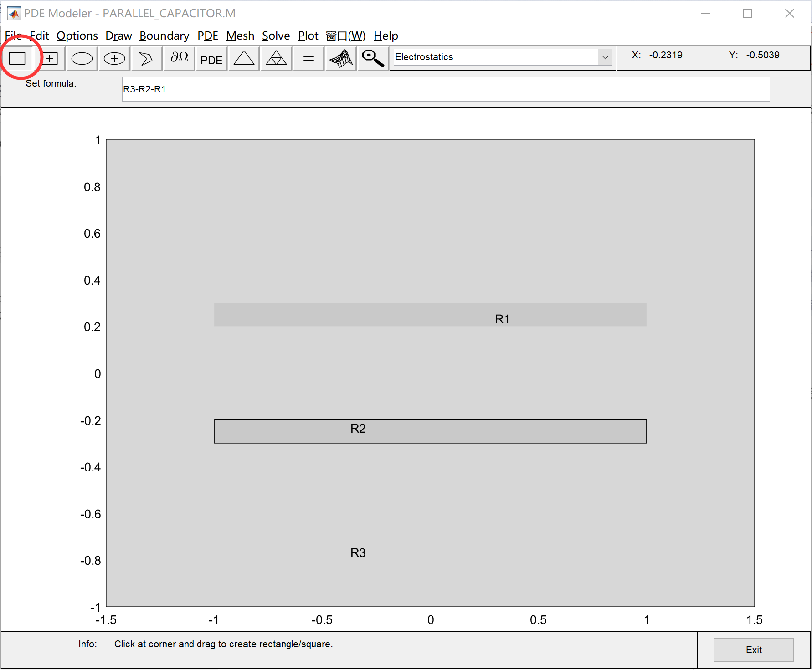Select the ellipse drawing tool
Viewport: 812px width, 670px height.
(x=81, y=58)
